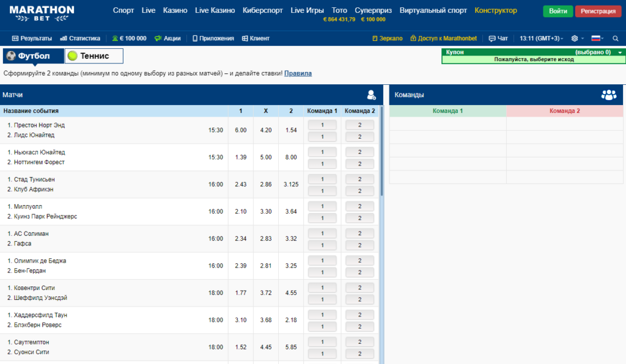Add Гафса to Команда 1
The height and width of the screenshot is (364, 626).
coord(322,245)
